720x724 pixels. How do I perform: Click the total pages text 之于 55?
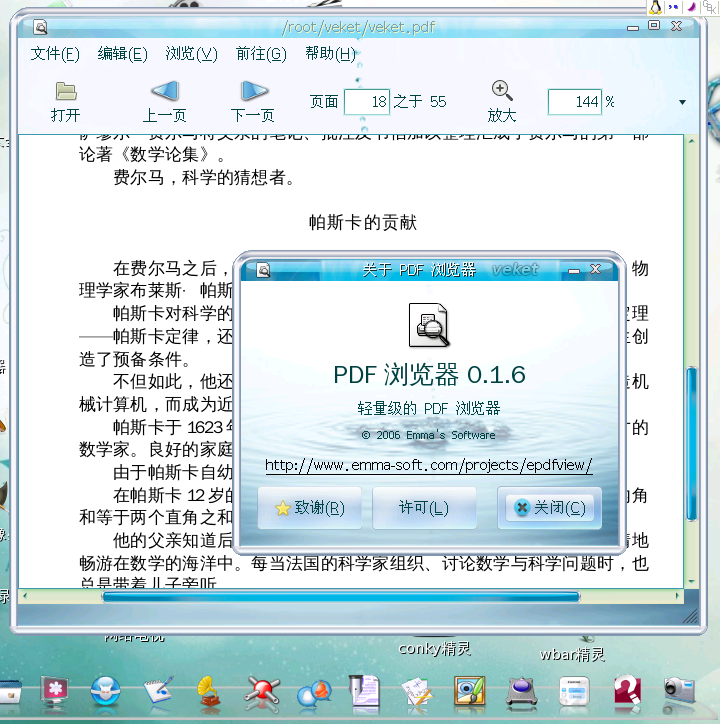(420, 102)
